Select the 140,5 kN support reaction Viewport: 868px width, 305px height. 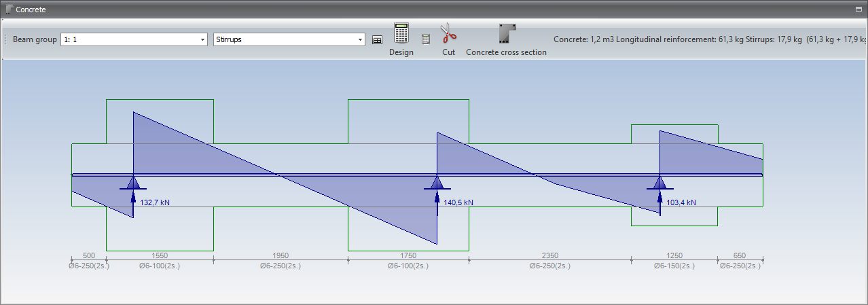point(458,202)
